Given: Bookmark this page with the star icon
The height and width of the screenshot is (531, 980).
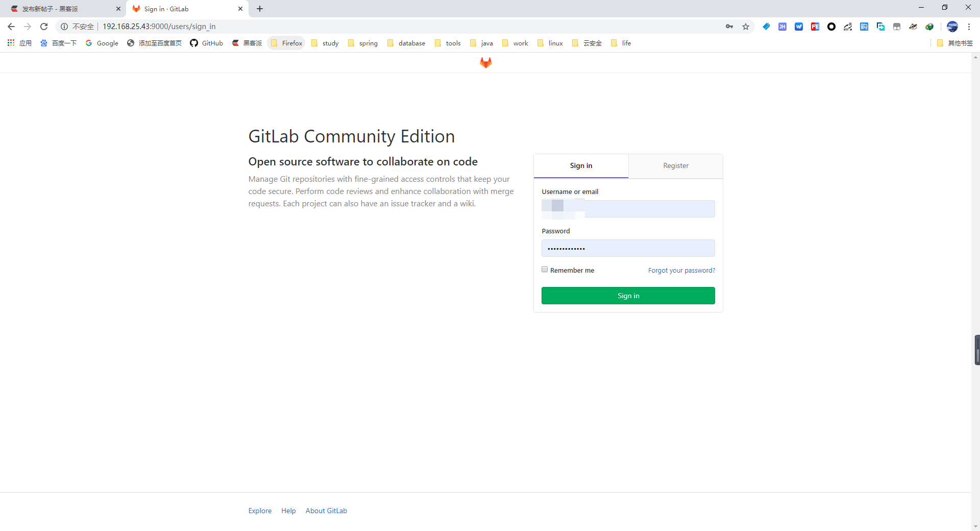Looking at the screenshot, I should coord(746,27).
